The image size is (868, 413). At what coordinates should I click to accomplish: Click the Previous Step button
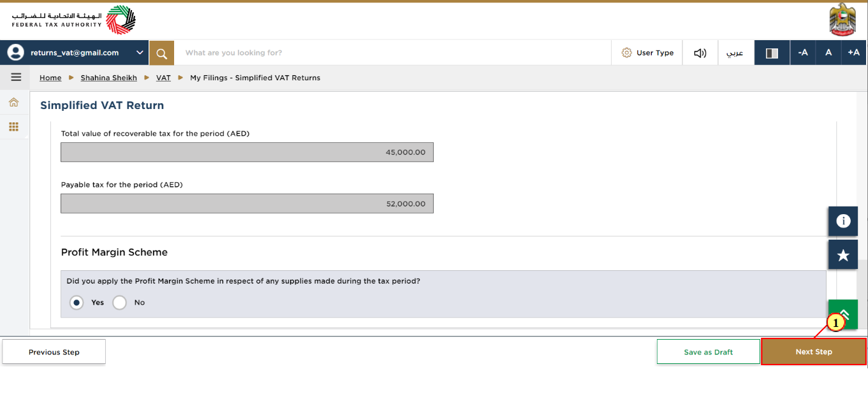coord(54,352)
